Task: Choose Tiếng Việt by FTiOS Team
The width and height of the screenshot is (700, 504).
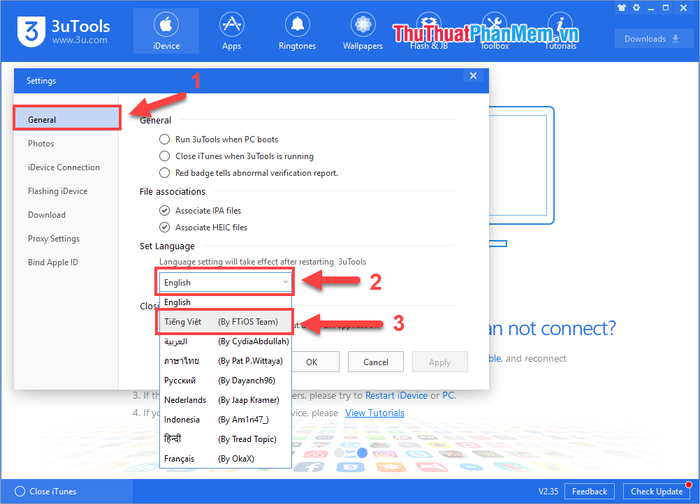Action: [x=225, y=322]
